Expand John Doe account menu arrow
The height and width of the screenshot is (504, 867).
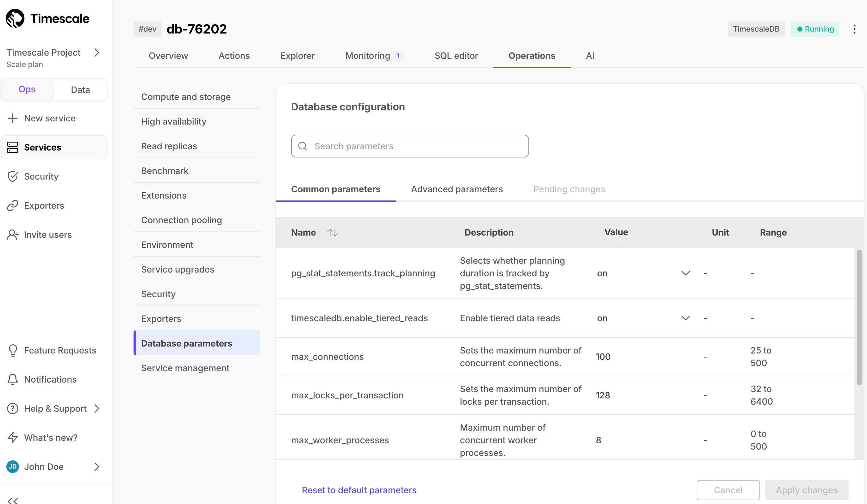pyautogui.click(x=97, y=466)
